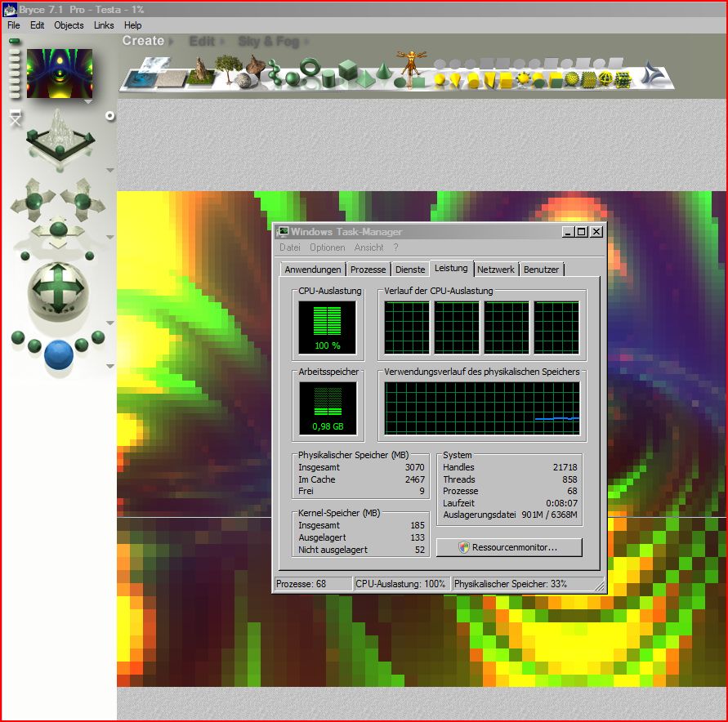Viewport: 728px width, 722px height.
Task: Select the green top memory dot
Action: [15, 42]
